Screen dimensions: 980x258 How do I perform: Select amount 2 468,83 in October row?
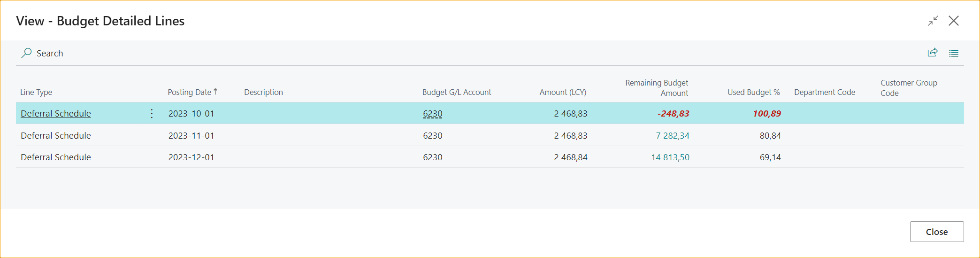click(x=571, y=113)
